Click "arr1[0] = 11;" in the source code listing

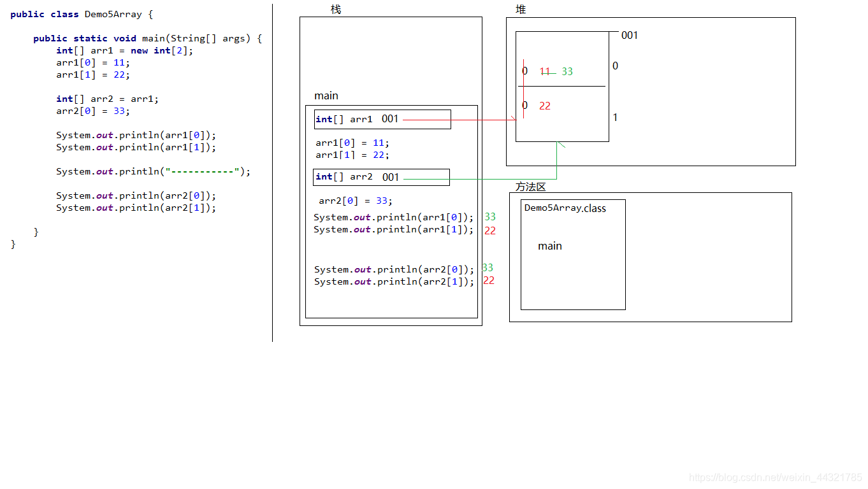(93, 62)
